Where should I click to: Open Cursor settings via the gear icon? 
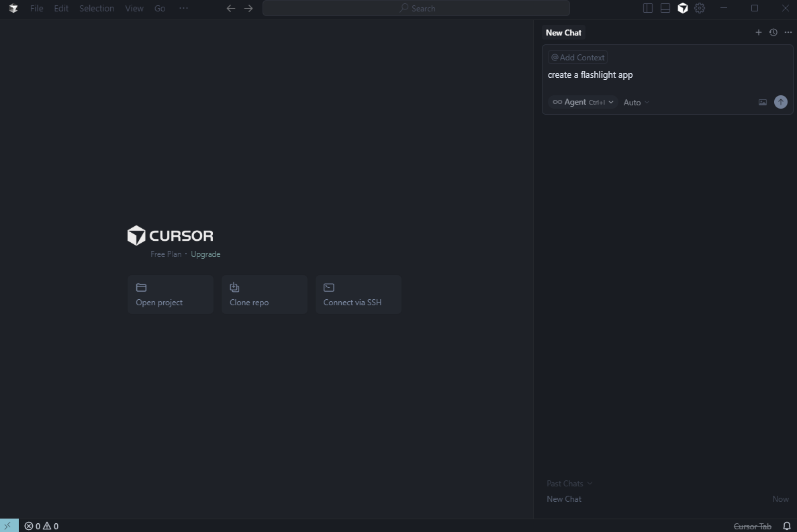pos(700,8)
